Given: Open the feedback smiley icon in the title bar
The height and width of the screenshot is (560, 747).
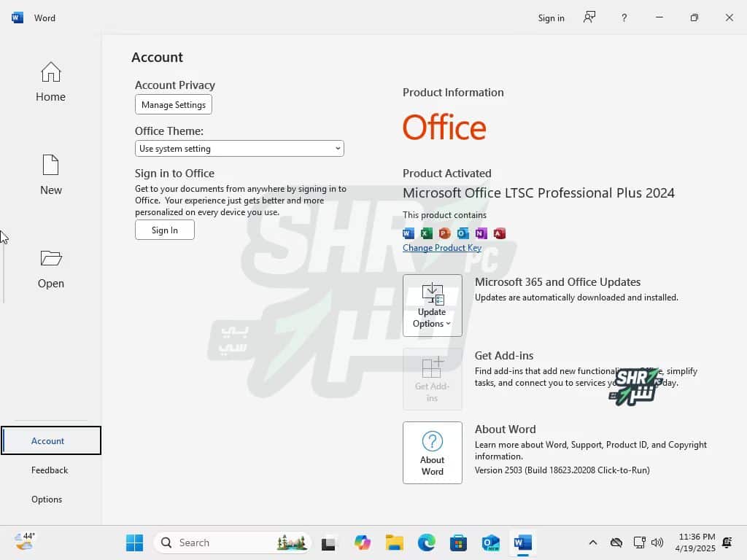Looking at the screenshot, I should [x=589, y=17].
